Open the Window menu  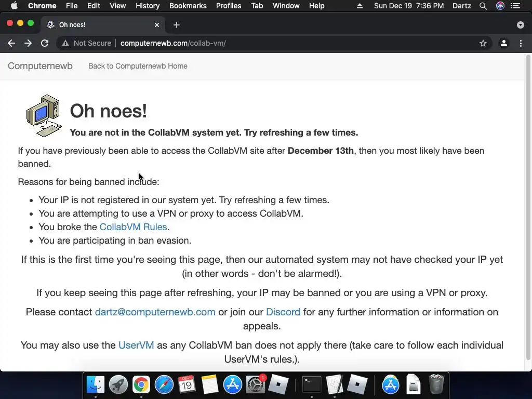click(286, 6)
